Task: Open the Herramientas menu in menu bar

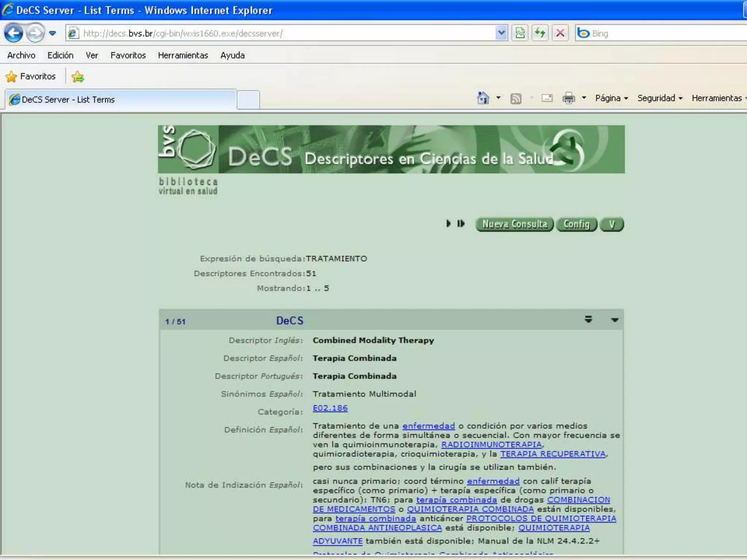Action: point(183,55)
